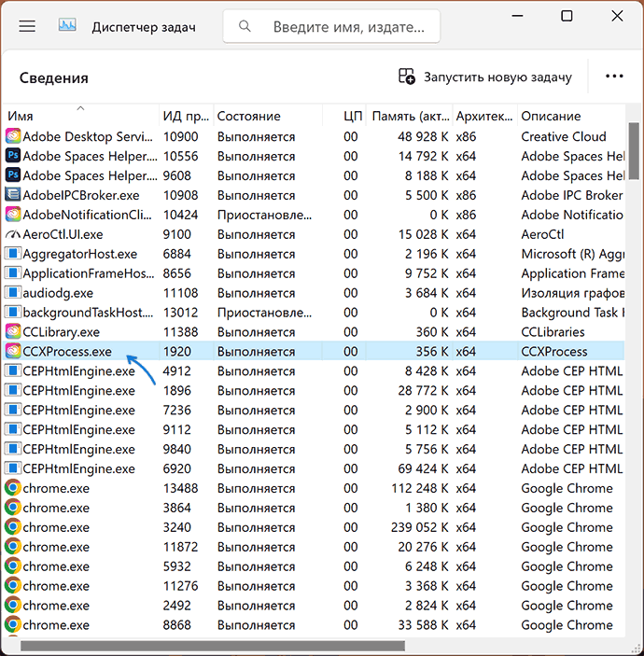The height and width of the screenshot is (656, 644).
Task: Click Chrome icon of process 5932
Action: 13,566
